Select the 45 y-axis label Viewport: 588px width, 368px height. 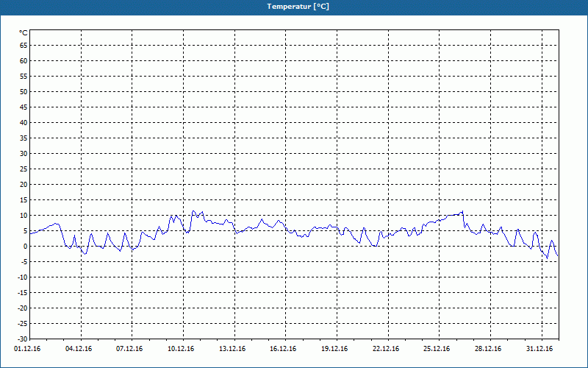point(24,107)
